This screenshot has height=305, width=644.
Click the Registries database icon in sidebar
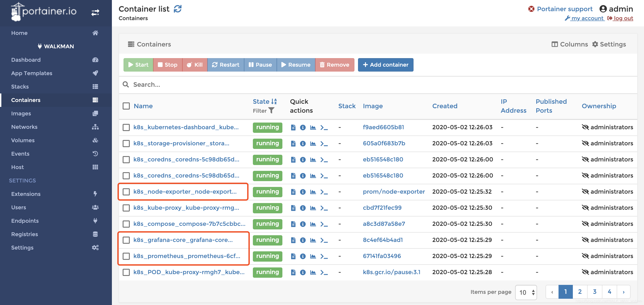tap(95, 234)
